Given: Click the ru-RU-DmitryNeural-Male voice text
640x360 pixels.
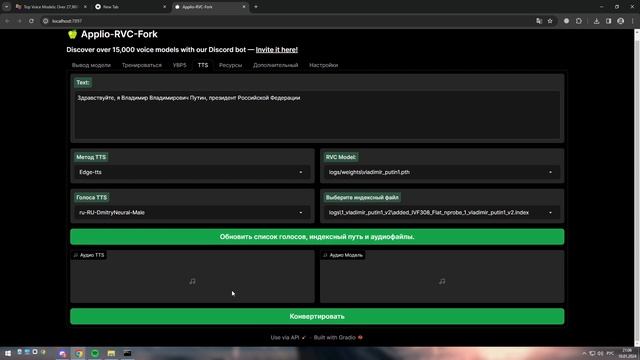Looking at the screenshot, I should pos(112,213).
